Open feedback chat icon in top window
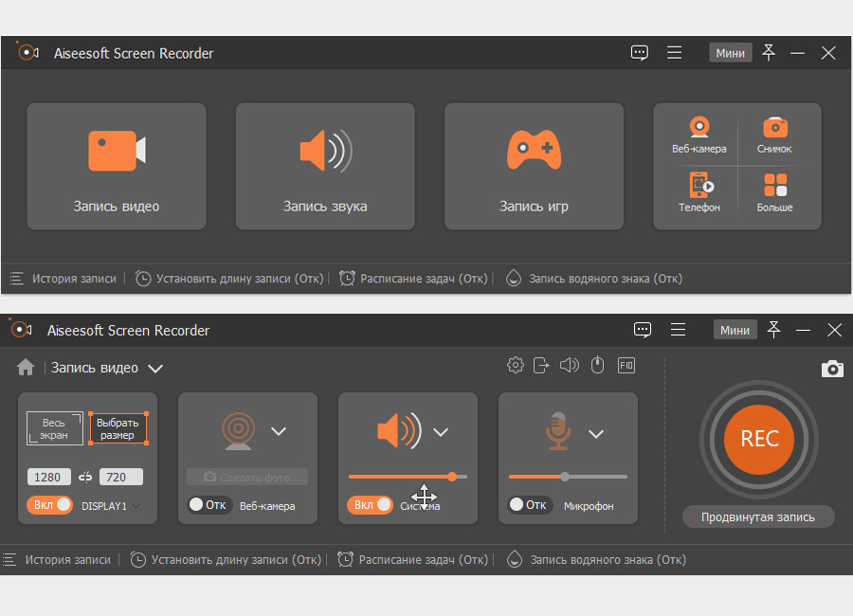 click(639, 53)
